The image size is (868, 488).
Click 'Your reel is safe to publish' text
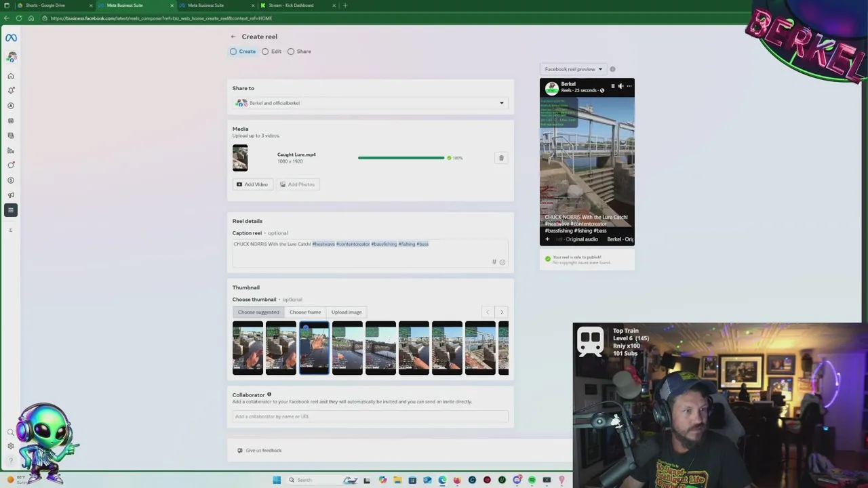coord(577,258)
